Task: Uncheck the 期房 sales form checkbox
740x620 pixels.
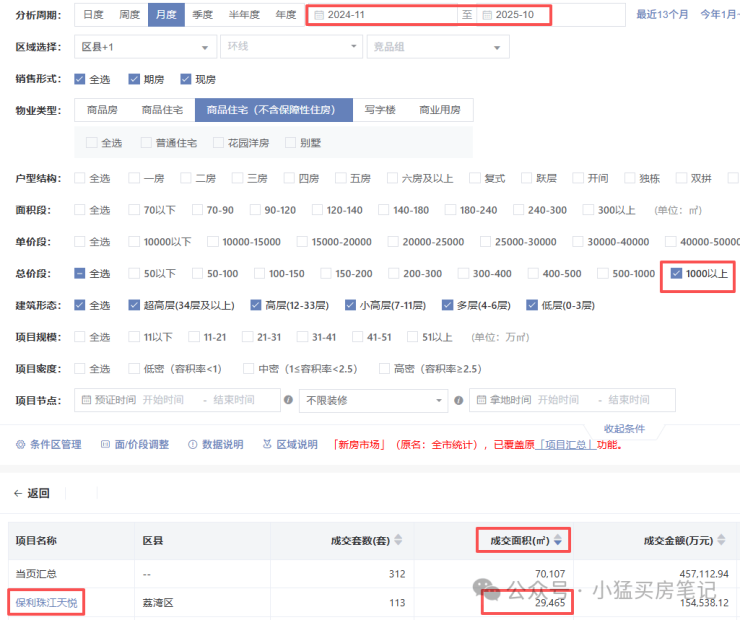Action: click(134, 79)
